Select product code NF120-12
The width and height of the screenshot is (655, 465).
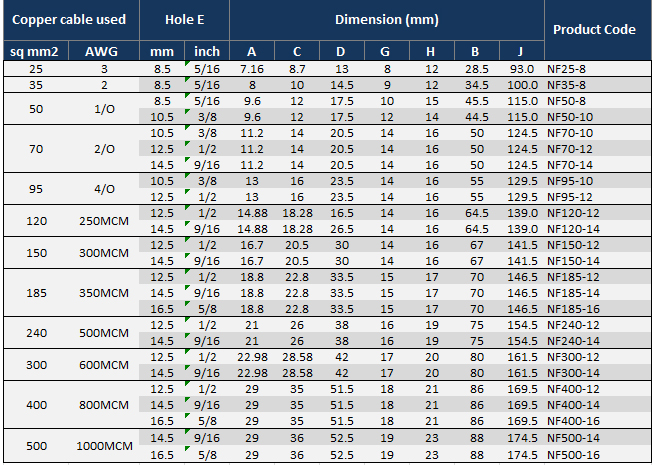click(573, 213)
